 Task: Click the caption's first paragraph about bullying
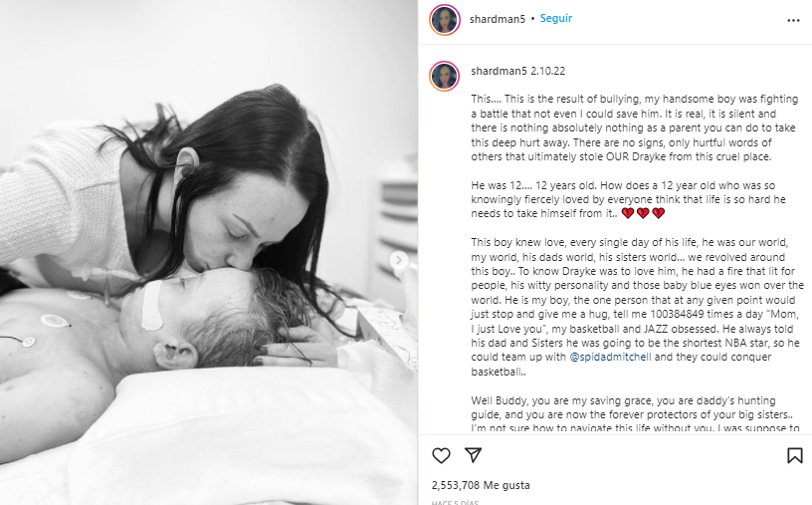coord(635,127)
